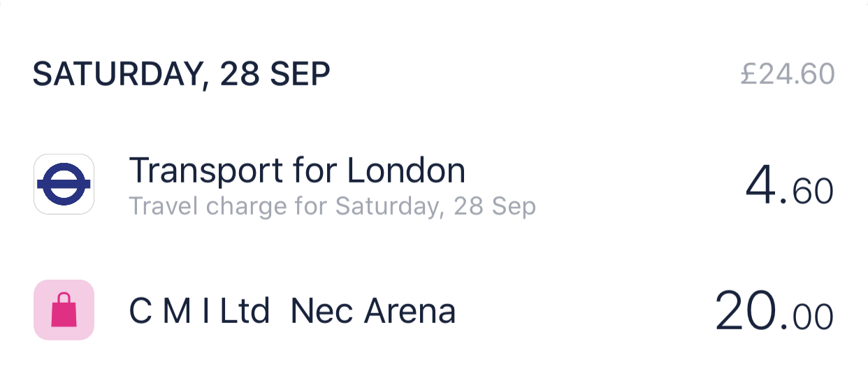Open the C M I Ltd Nec Arena transaction

[292, 311]
